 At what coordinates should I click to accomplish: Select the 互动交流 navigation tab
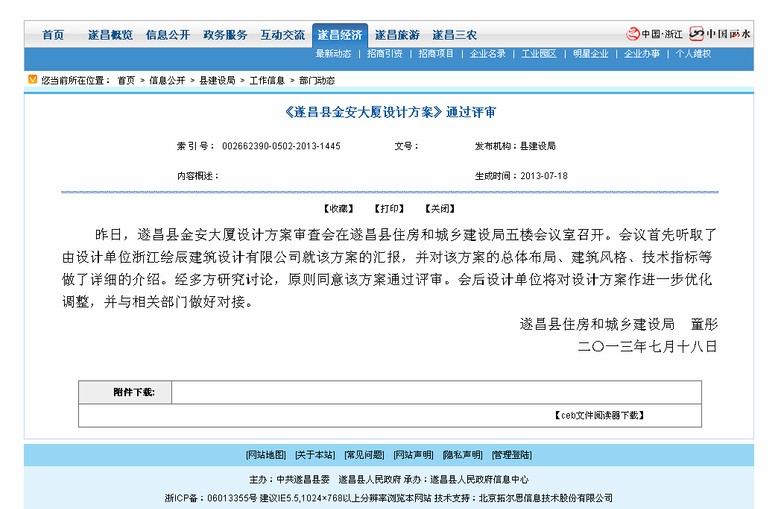tap(282, 35)
